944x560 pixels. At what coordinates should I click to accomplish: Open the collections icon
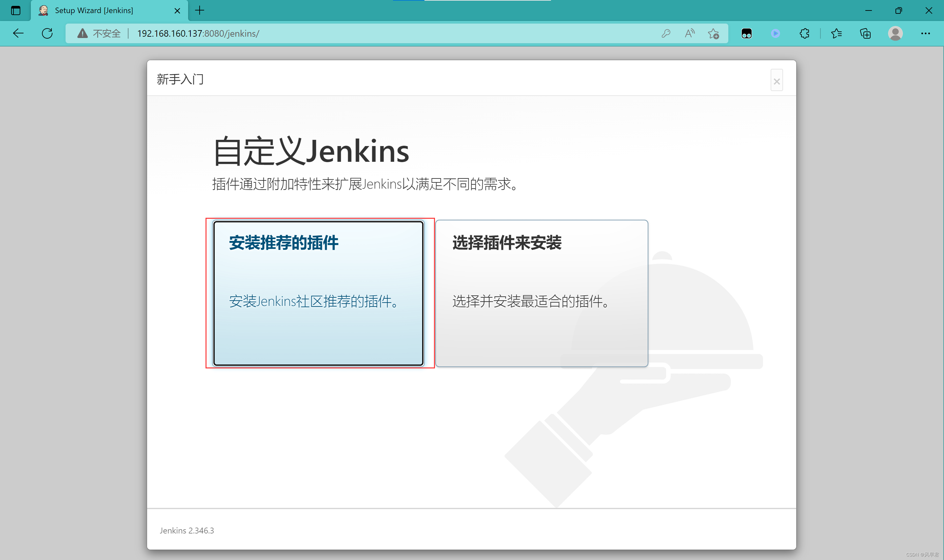(865, 33)
